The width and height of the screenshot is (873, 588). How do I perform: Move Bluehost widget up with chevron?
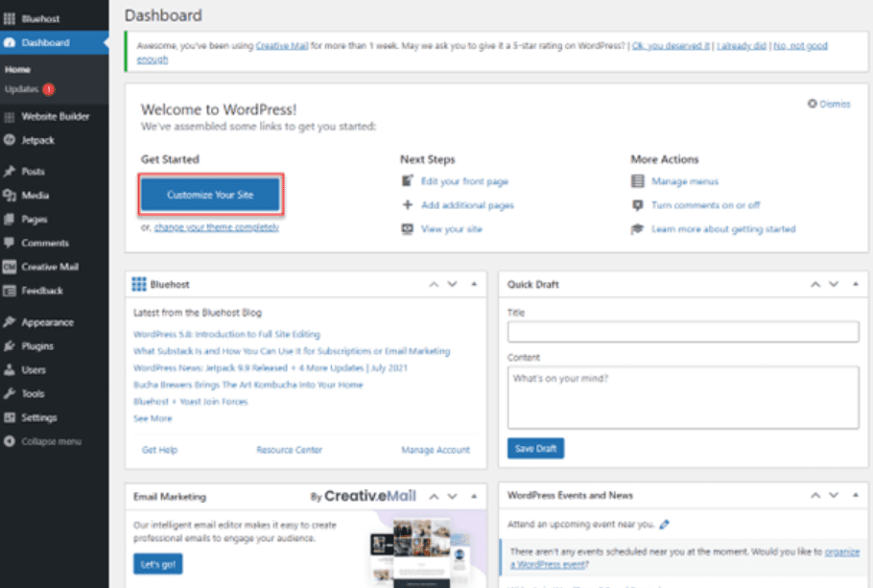(x=434, y=284)
